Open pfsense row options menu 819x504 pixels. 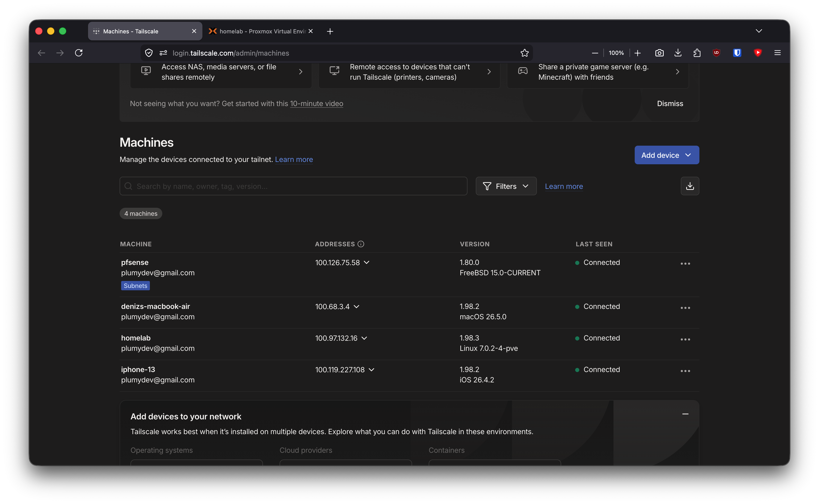(x=685, y=263)
